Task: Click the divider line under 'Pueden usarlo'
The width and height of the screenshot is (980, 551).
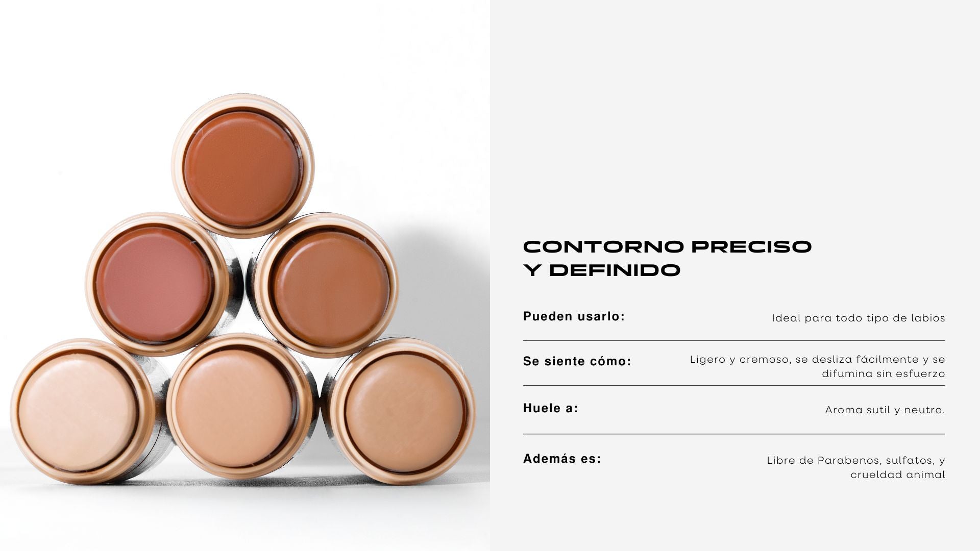Action: 734,340
